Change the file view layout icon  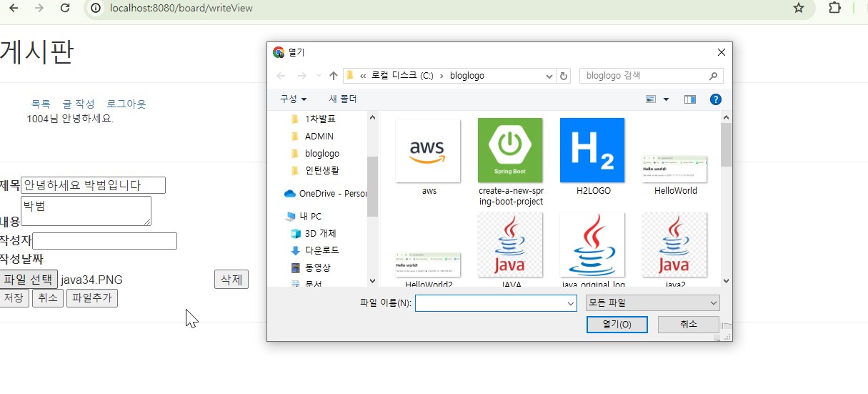tap(651, 99)
